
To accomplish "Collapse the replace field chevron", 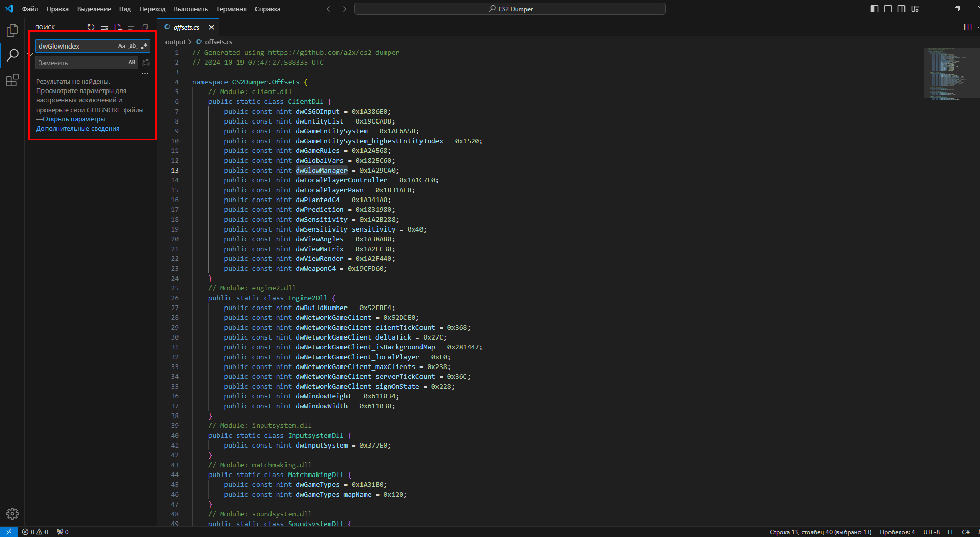I will point(31,54).
